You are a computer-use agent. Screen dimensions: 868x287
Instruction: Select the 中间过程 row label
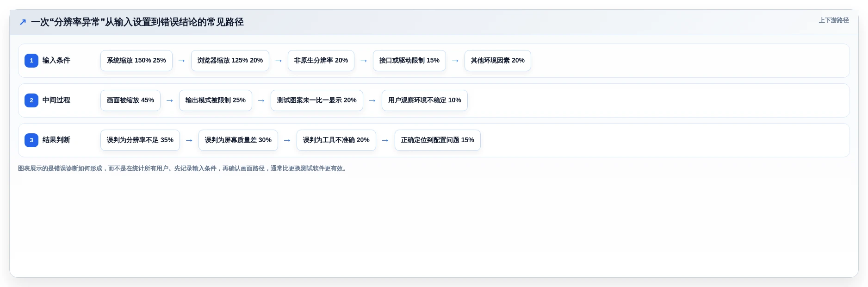click(x=56, y=100)
